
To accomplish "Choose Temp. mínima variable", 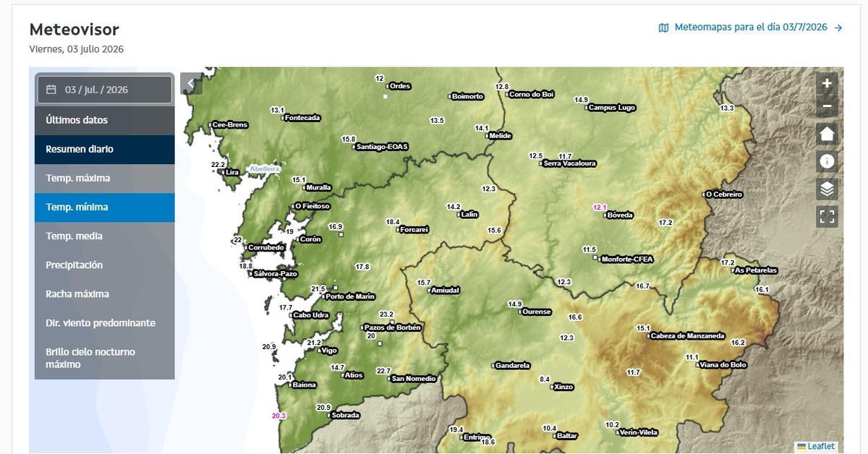I will (x=105, y=207).
